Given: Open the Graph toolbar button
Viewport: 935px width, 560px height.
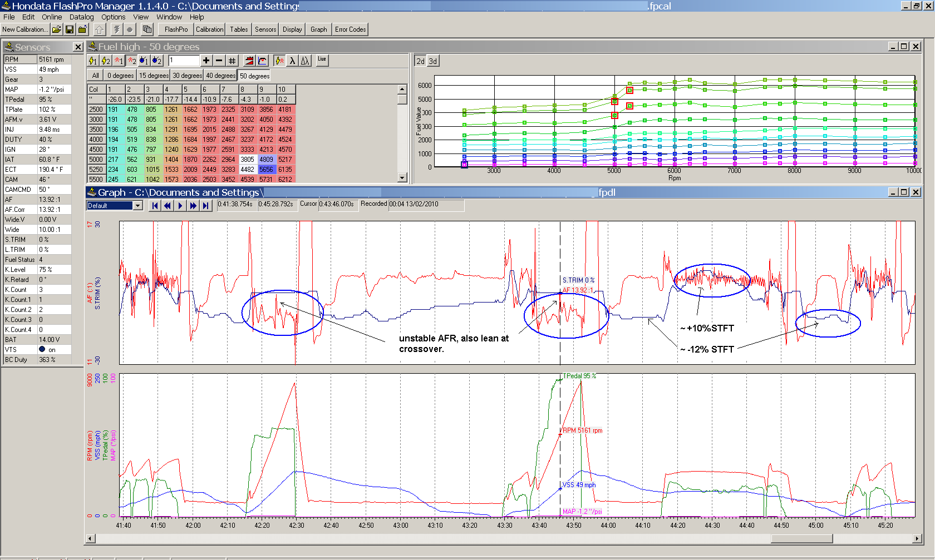Looking at the screenshot, I should coord(319,29).
